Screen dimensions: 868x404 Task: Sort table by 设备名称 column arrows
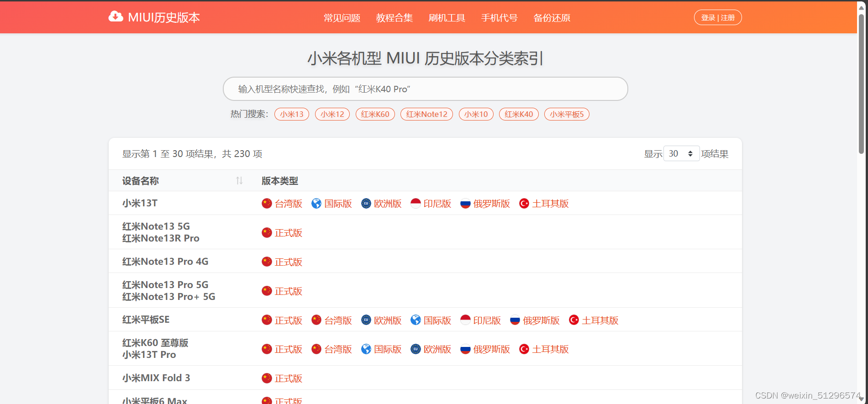coord(239,181)
